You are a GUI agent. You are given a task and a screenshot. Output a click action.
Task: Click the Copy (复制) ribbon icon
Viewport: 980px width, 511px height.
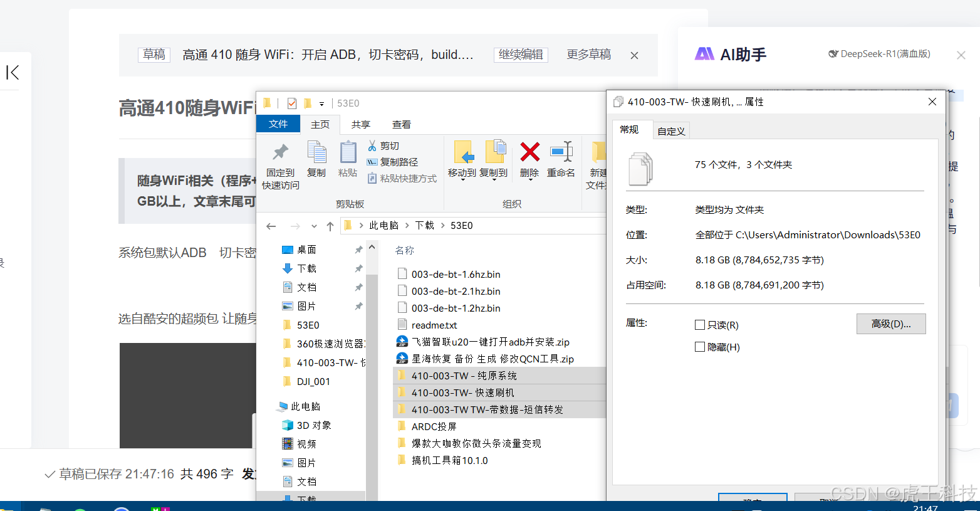click(316, 152)
